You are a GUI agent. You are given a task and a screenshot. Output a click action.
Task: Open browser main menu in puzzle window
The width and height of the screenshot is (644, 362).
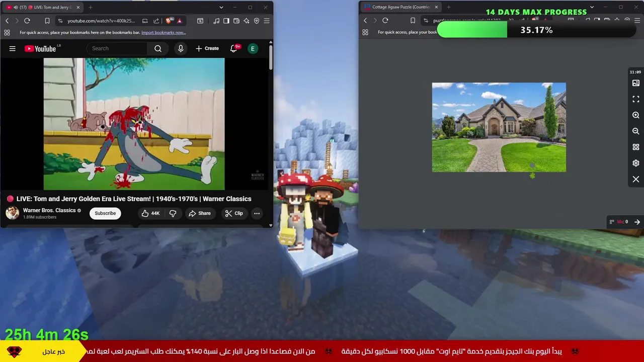637,21
